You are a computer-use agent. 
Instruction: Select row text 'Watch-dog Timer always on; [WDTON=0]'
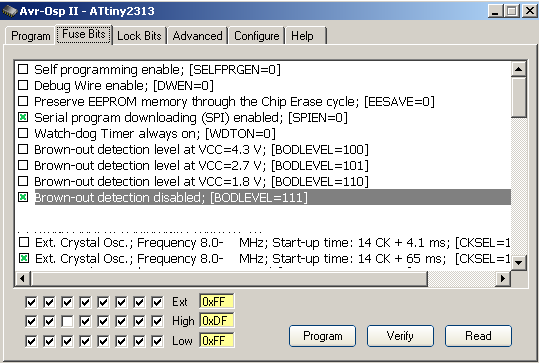pos(155,133)
